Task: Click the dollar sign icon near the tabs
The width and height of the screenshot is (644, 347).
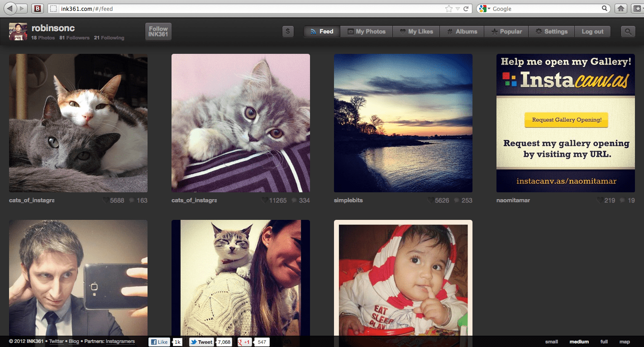Action: (288, 32)
